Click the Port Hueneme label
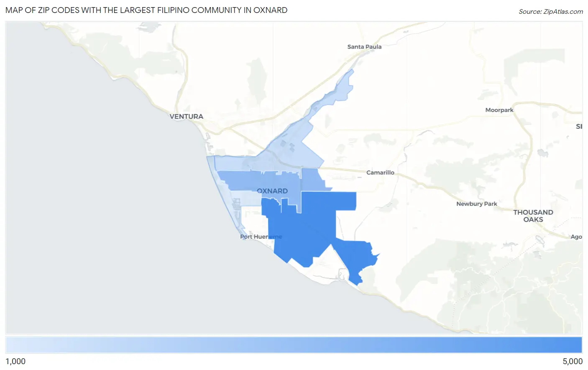588x370 pixels. click(261, 236)
